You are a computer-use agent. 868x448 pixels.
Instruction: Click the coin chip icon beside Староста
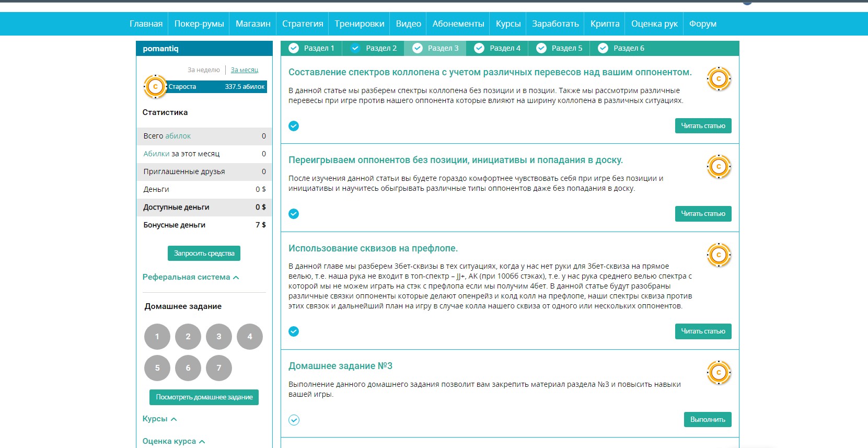155,87
